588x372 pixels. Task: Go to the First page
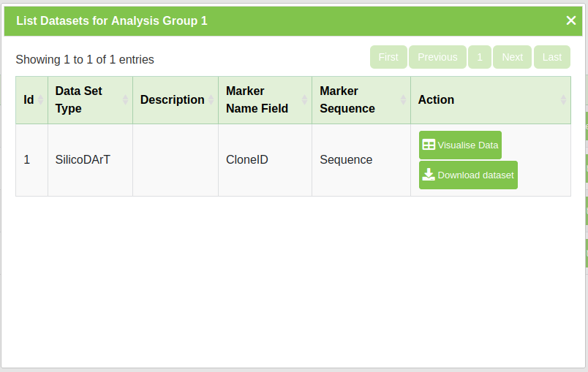point(388,57)
